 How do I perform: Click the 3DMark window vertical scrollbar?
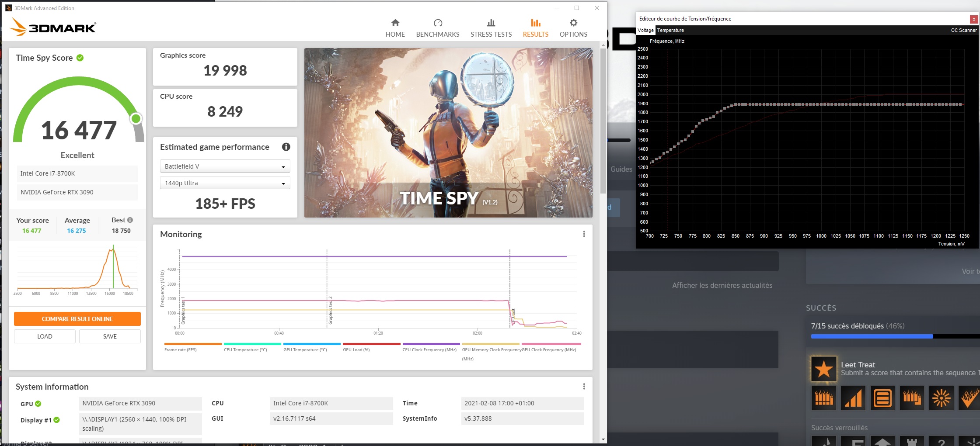pyautogui.click(x=603, y=122)
